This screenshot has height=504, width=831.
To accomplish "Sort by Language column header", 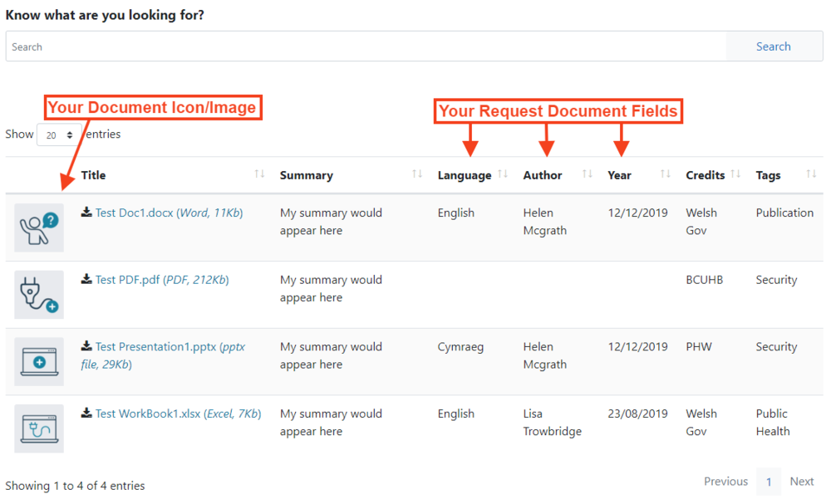I will pyautogui.click(x=465, y=175).
